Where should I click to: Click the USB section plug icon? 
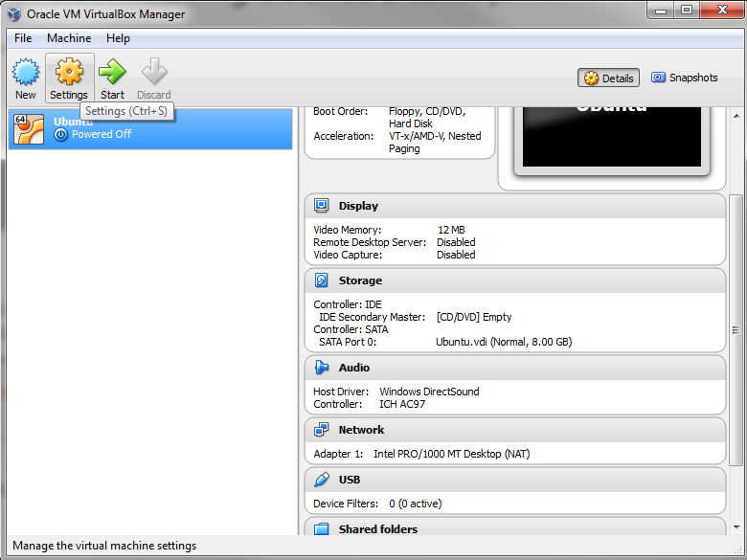tap(322, 480)
